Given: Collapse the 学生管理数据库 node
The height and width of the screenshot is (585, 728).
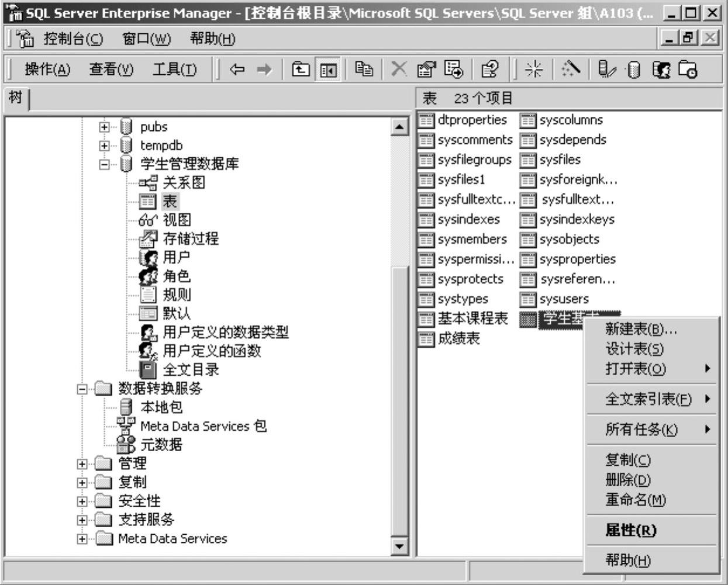Looking at the screenshot, I should [x=104, y=164].
